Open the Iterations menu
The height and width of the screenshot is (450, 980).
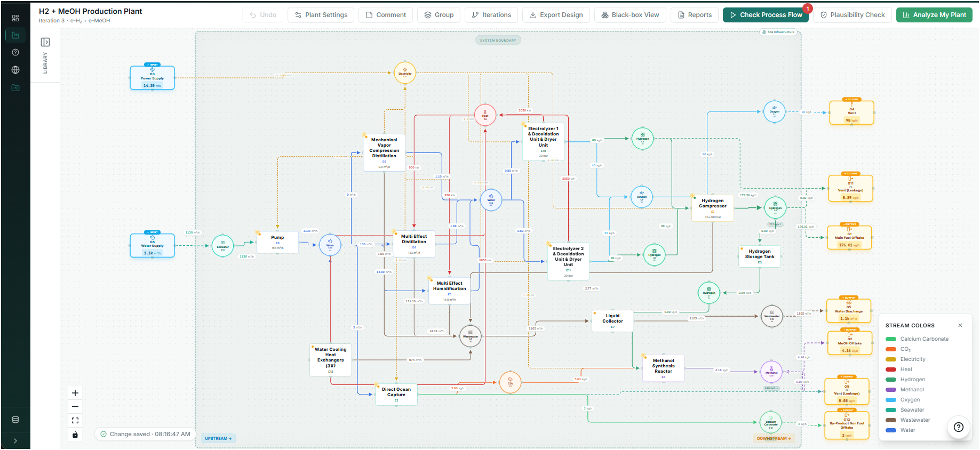(491, 15)
